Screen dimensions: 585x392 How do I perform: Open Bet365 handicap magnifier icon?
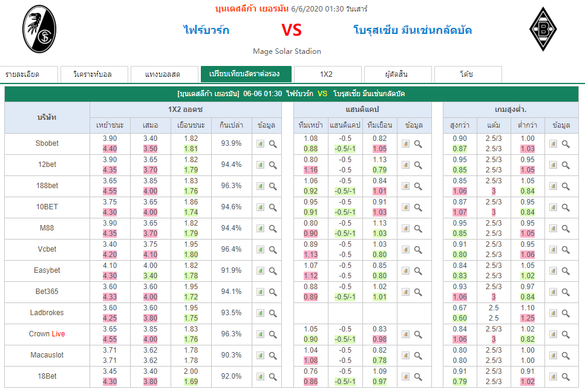click(418, 292)
